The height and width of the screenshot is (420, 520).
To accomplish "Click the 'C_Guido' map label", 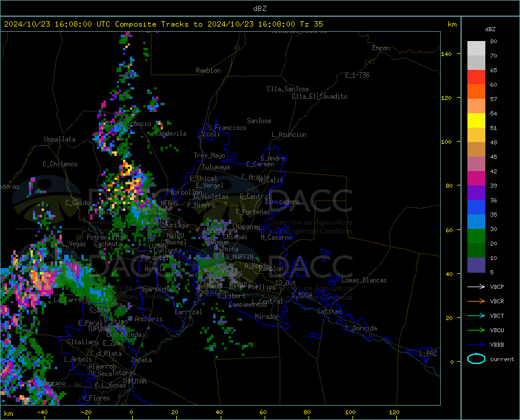I will click(x=77, y=203).
